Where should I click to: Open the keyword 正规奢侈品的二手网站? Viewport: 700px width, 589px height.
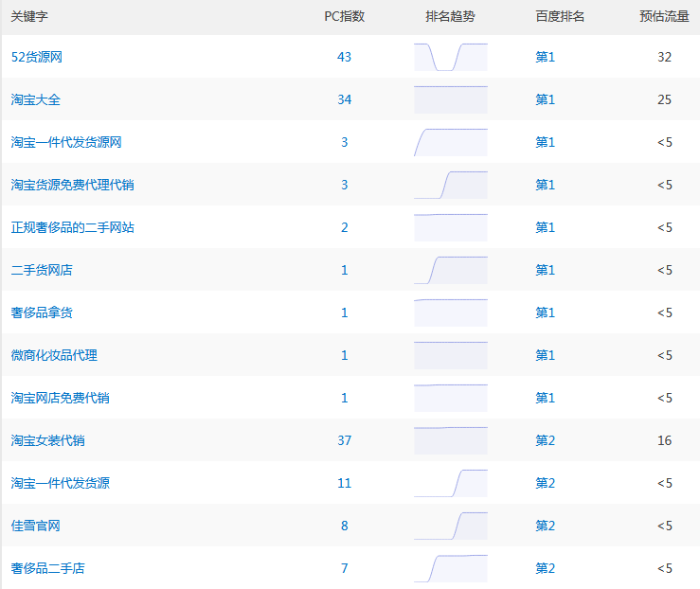tap(72, 227)
